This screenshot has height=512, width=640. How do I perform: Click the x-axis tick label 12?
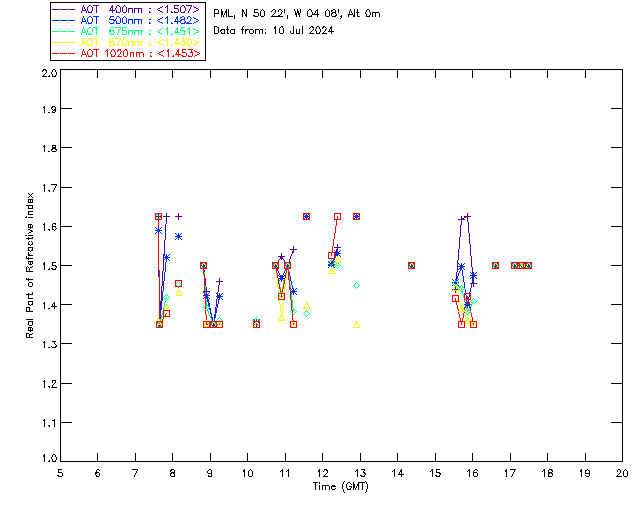322,473
